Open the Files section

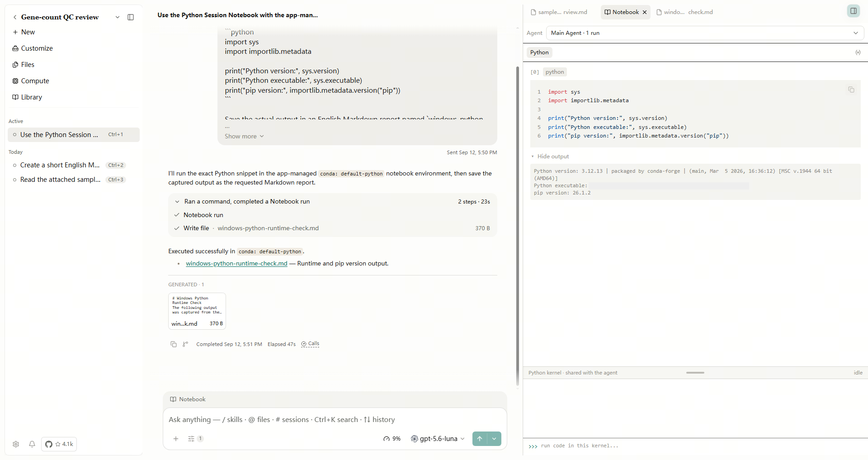pyautogui.click(x=24, y=65)
